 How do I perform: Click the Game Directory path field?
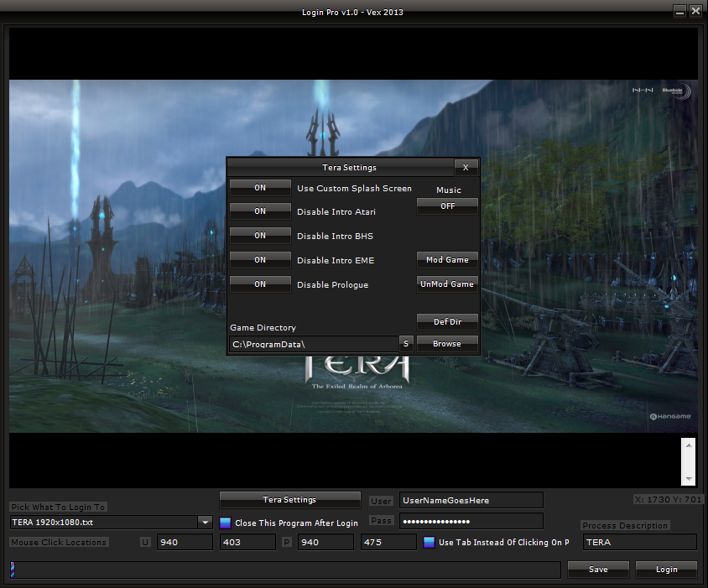click(313, 344)
